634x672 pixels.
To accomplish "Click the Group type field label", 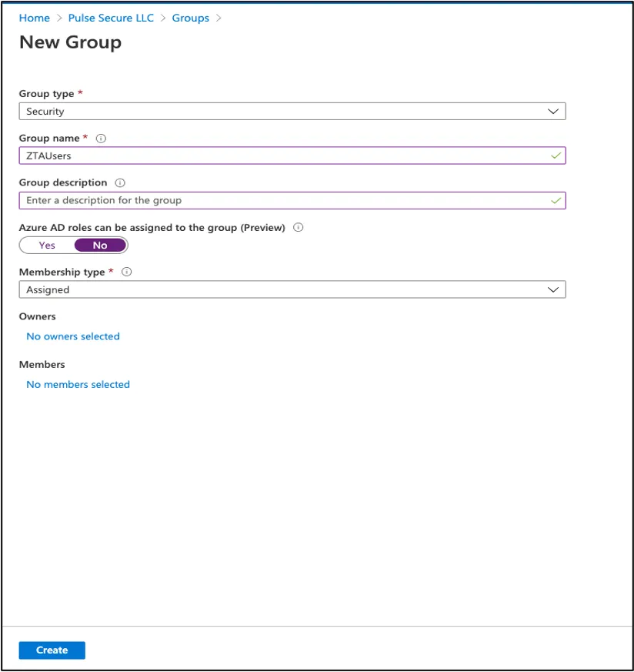I will pyautogui.click(x=46, y=94).
